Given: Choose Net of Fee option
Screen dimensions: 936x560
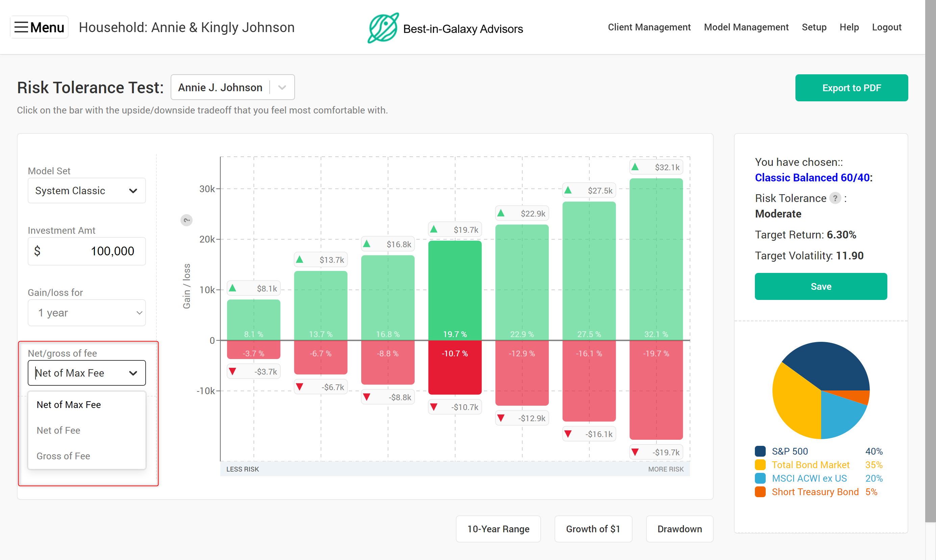Looking at the screenshot, I should 58,430.
